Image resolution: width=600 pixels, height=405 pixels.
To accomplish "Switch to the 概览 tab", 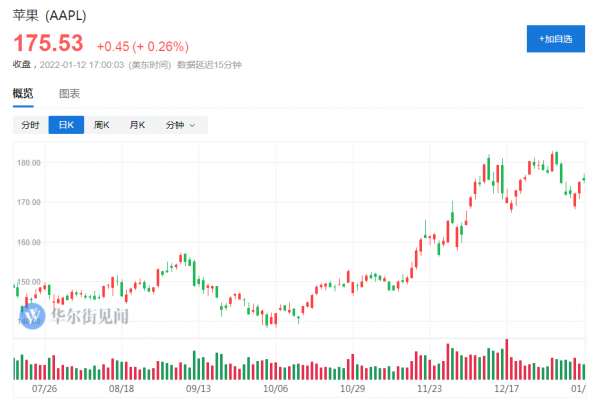I will click(x=22, y=94).
